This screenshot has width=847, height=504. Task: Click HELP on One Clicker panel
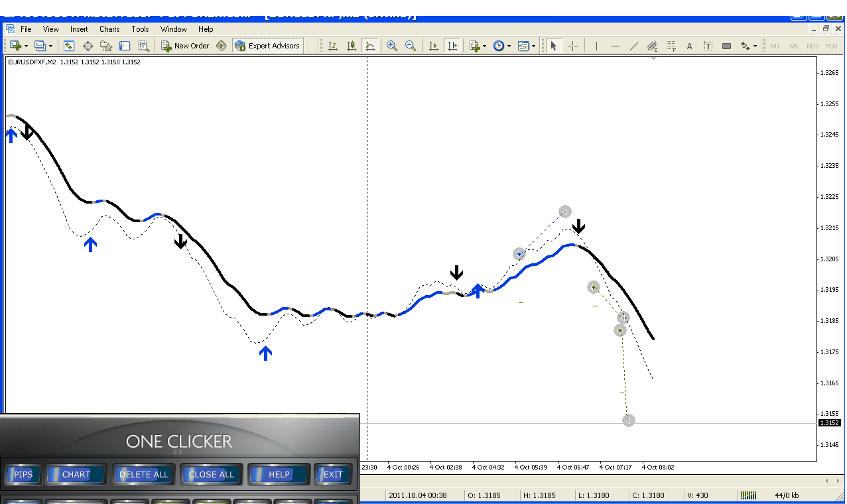click(x=279, y=474)
